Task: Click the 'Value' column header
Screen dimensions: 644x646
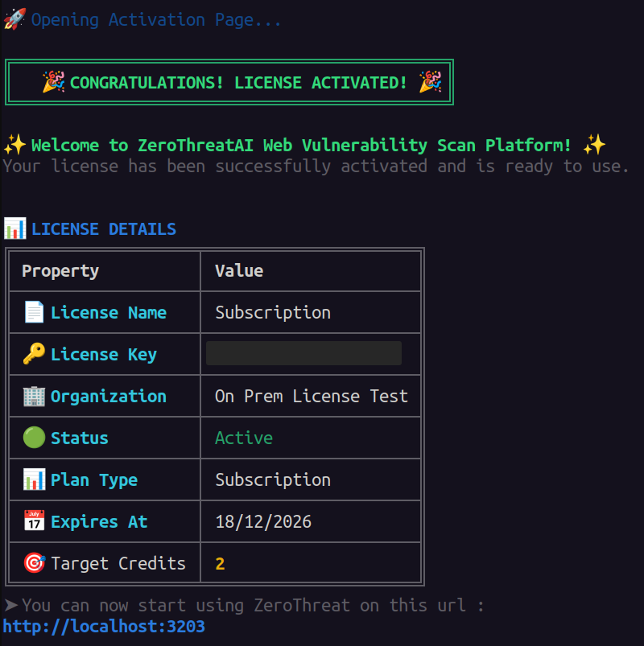Action: tap(239, 270)
